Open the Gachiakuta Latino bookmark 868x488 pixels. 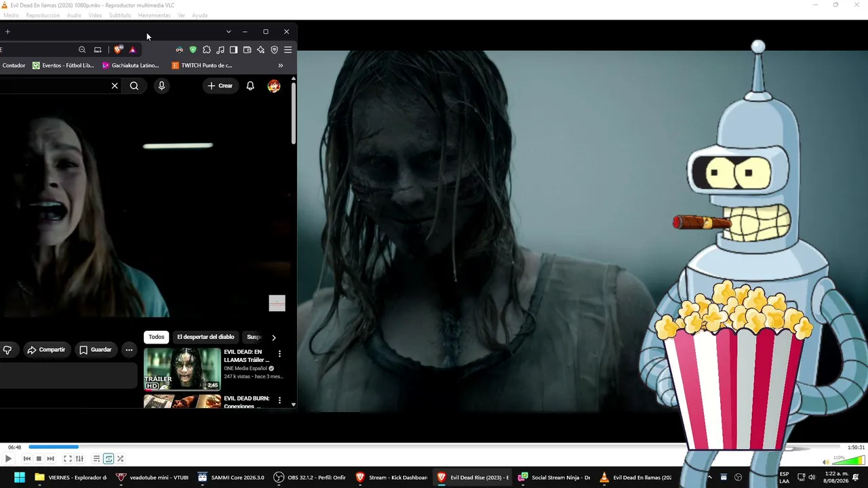tap(130, 66)
